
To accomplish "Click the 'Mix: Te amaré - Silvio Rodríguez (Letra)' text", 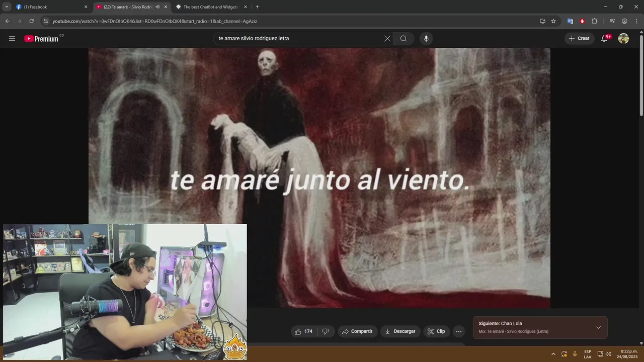I will 513,331.
